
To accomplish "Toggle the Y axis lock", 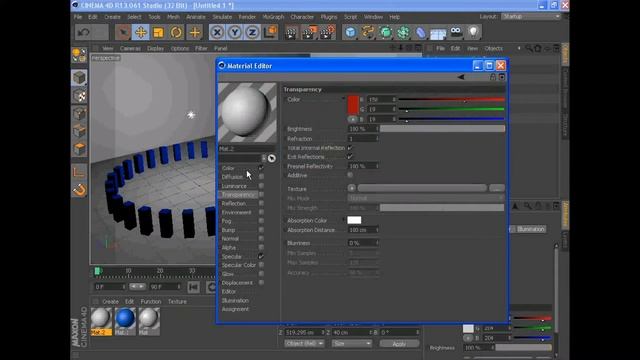I will 235,32.
